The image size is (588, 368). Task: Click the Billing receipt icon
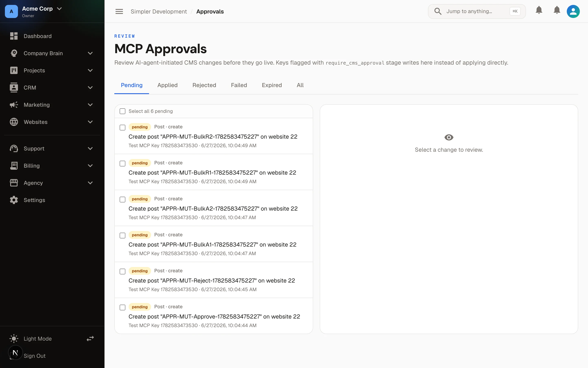[x=14, y=166]
